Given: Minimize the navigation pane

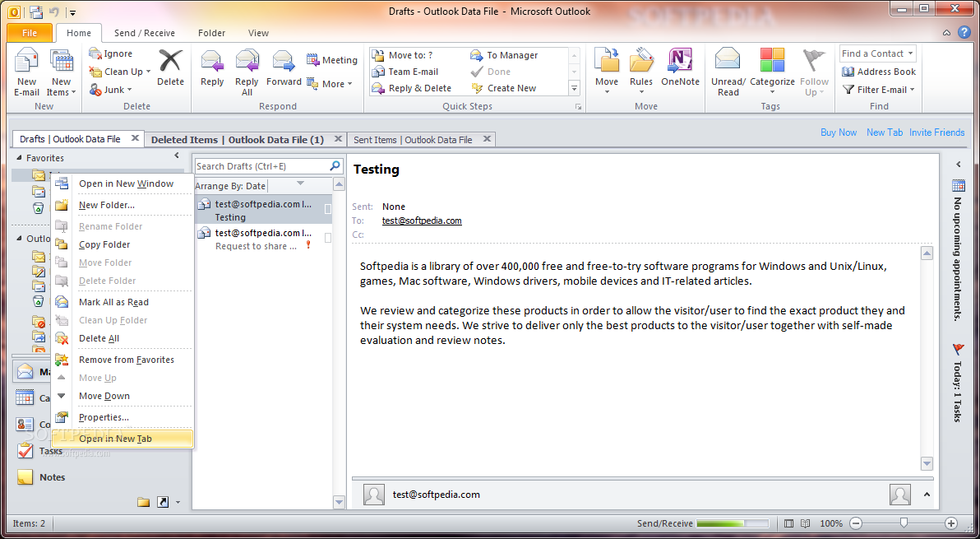Looking at the screenshot, I should (x=177, y=156).
